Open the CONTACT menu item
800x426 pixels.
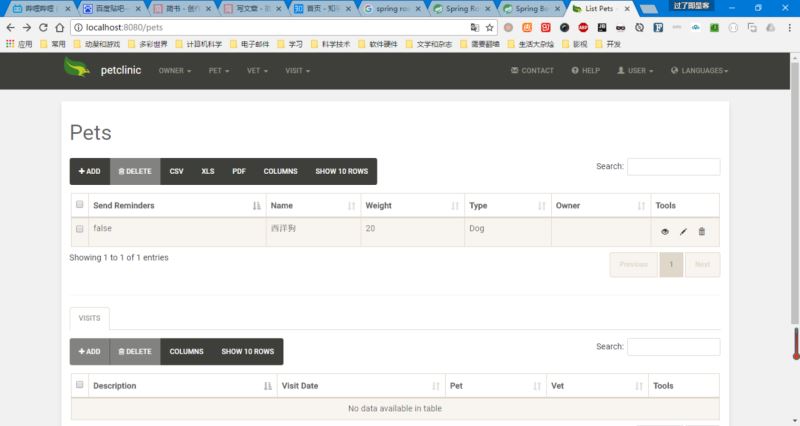click(532, 70)
